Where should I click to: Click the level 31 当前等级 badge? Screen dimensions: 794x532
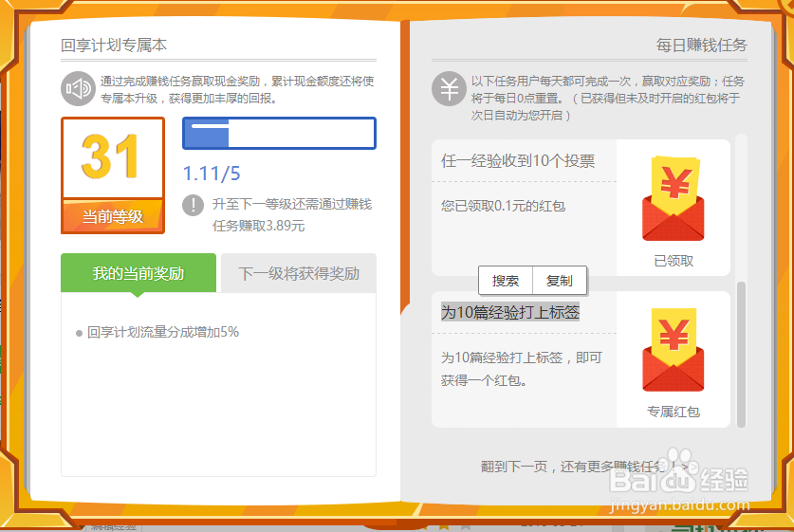pyautogui.click(x=113, y=175)
